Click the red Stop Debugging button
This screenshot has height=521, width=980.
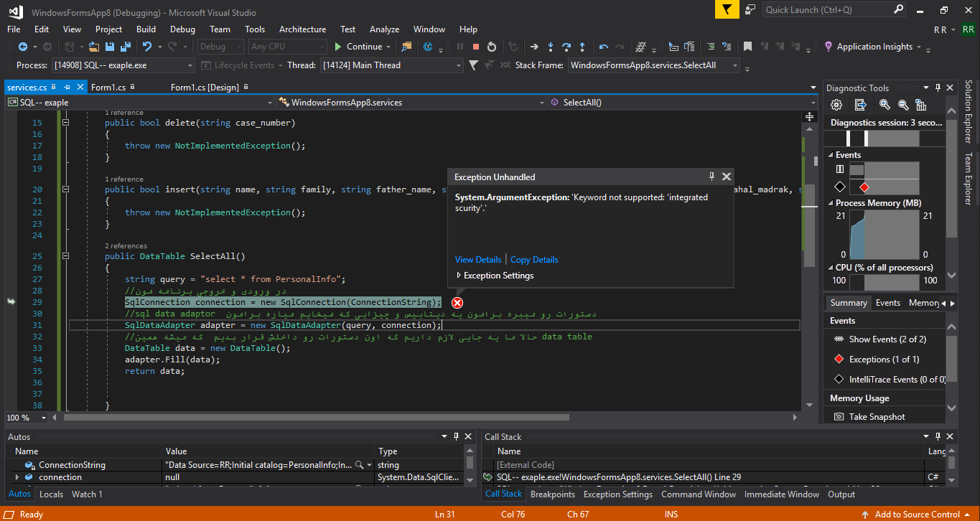point(475,47)
